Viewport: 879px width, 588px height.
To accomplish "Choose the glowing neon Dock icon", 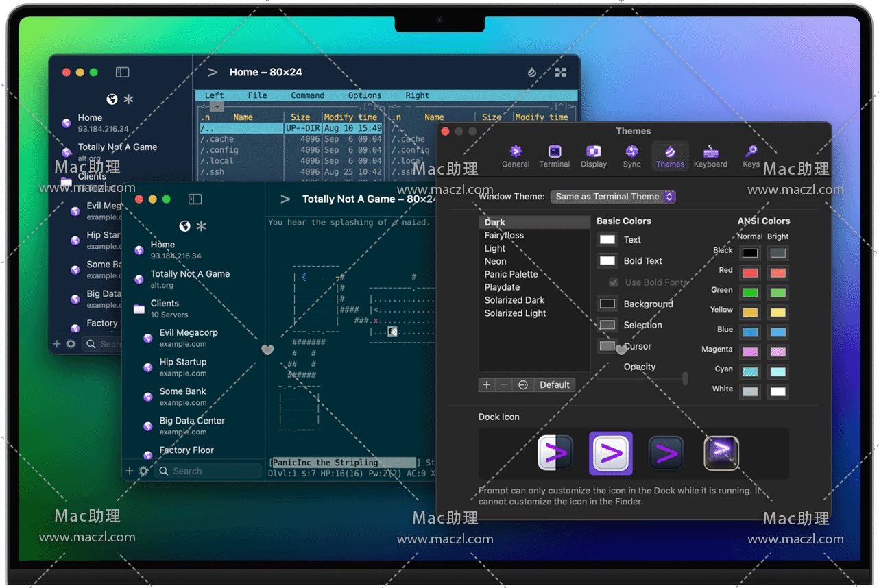I will point(721,453).
